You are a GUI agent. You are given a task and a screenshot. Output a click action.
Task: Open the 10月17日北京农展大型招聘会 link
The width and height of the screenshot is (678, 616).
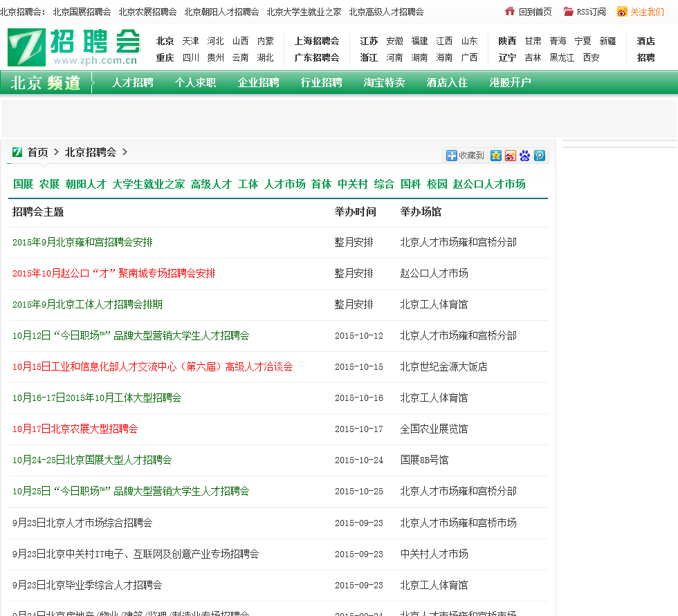(75, 429)
